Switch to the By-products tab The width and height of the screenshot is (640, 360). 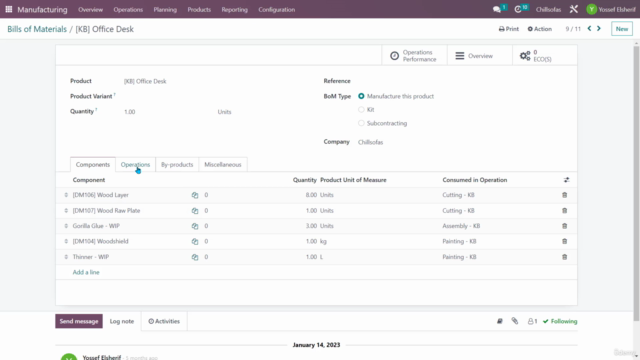click(177, 164)
